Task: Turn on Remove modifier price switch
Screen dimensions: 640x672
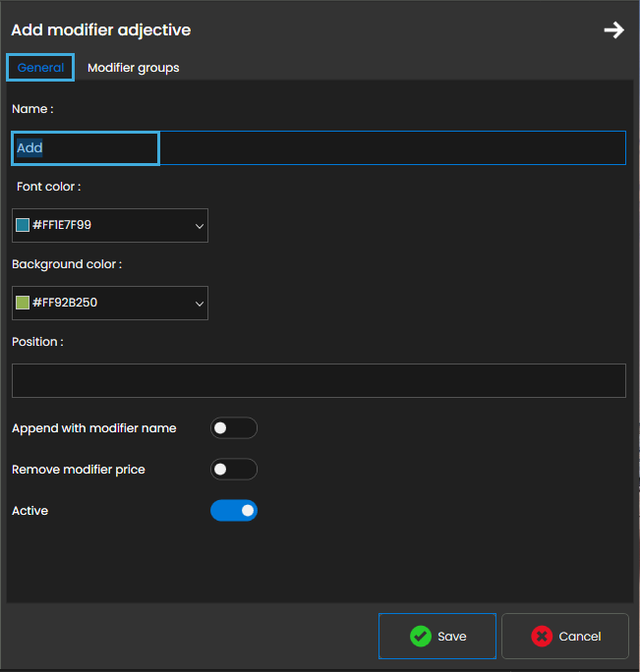Action: coord(233,470)
